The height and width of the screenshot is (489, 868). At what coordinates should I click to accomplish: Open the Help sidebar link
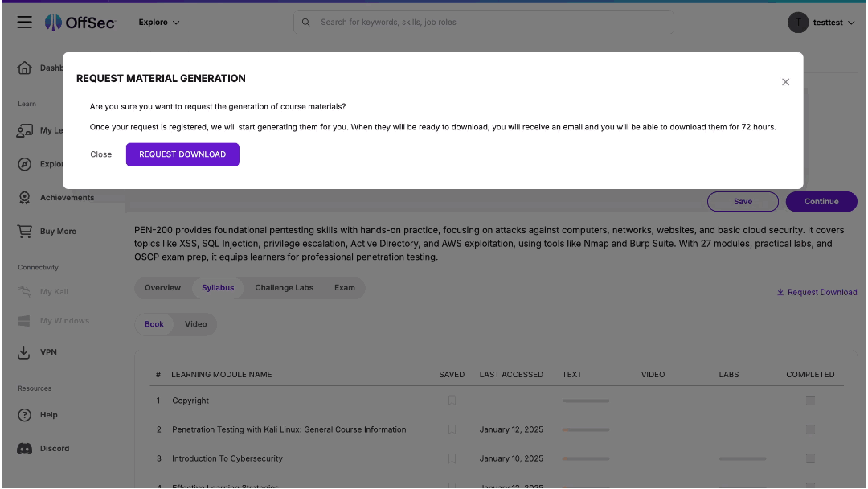click(x=49, y=415)
